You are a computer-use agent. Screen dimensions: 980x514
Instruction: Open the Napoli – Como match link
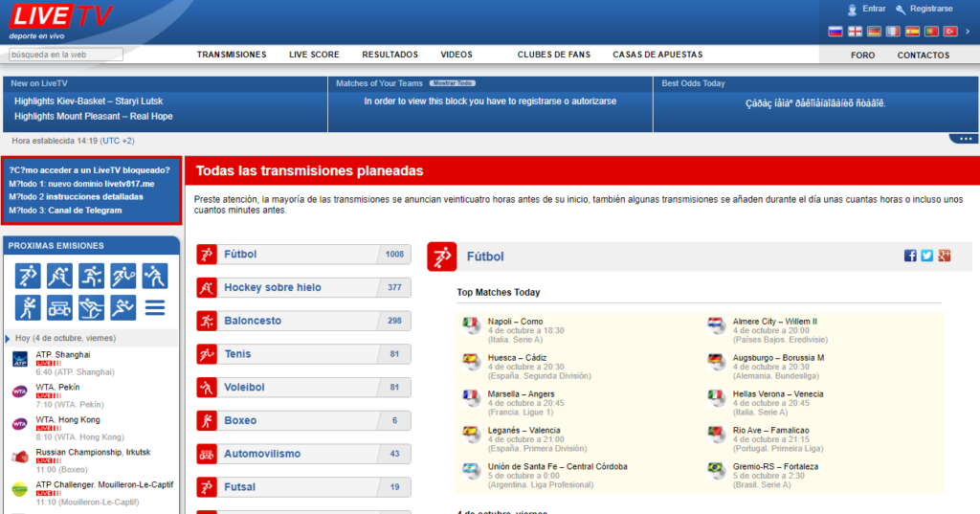click(x=515, y=322)
